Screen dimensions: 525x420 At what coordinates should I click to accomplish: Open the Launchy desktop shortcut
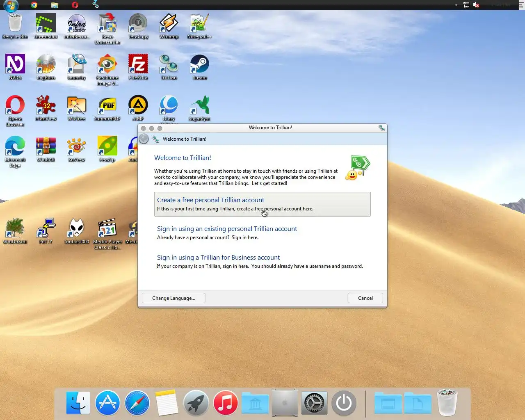point(77,67)
